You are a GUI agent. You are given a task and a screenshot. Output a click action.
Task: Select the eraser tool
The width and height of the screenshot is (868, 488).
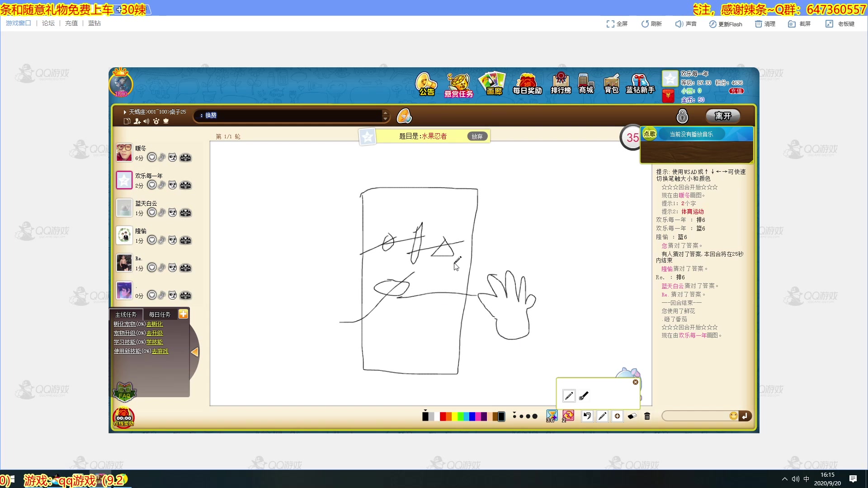[x=632, y=416]
